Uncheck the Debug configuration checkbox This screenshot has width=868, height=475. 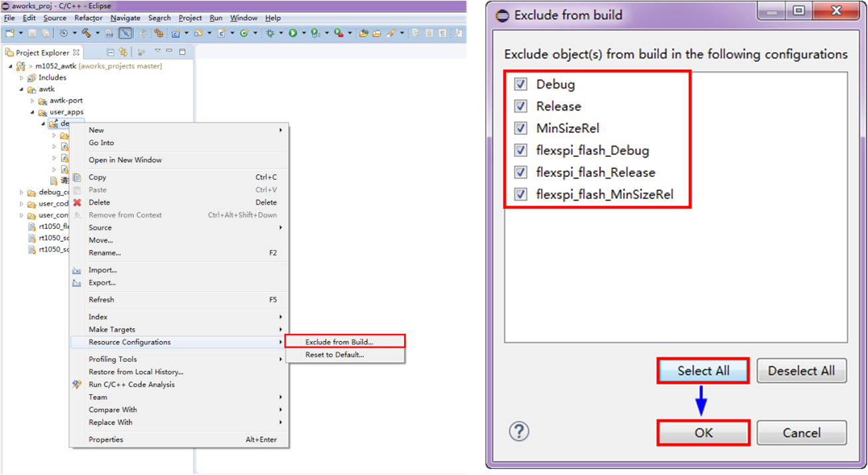pos(521,84)
